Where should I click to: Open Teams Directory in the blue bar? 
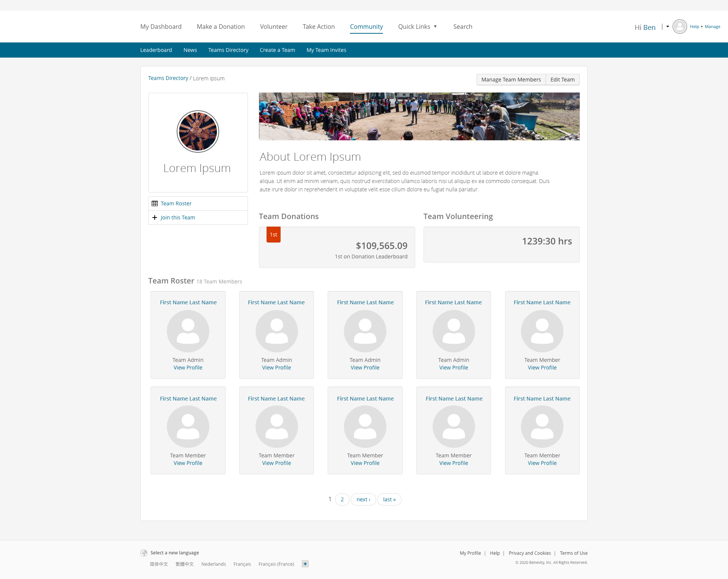(228, 50)
